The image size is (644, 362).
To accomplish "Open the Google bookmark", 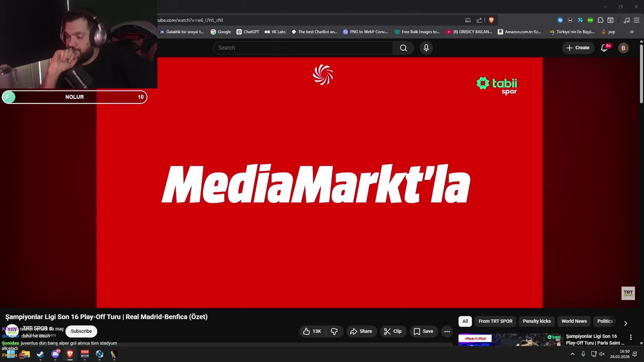I will pyautogui.click(x=221, y=32).
